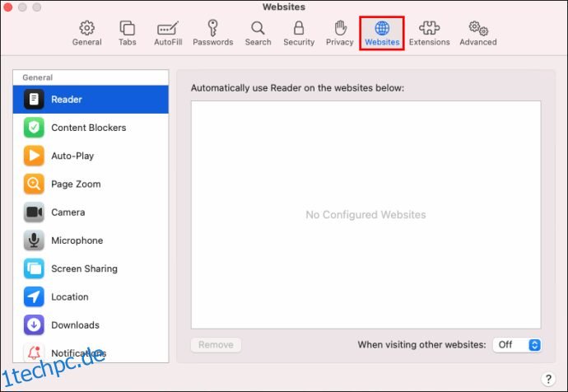Select Screen Sharing settings
This screenshot has height=392, width=568.
91,268
